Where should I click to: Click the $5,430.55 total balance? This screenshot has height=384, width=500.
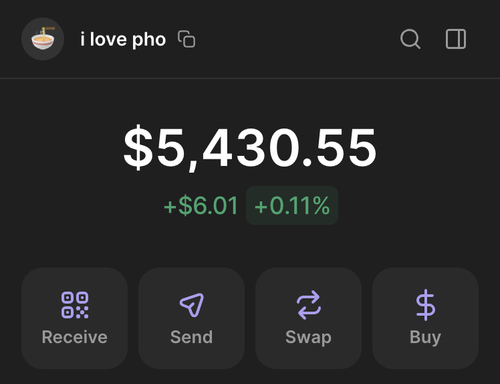[250, 148]
